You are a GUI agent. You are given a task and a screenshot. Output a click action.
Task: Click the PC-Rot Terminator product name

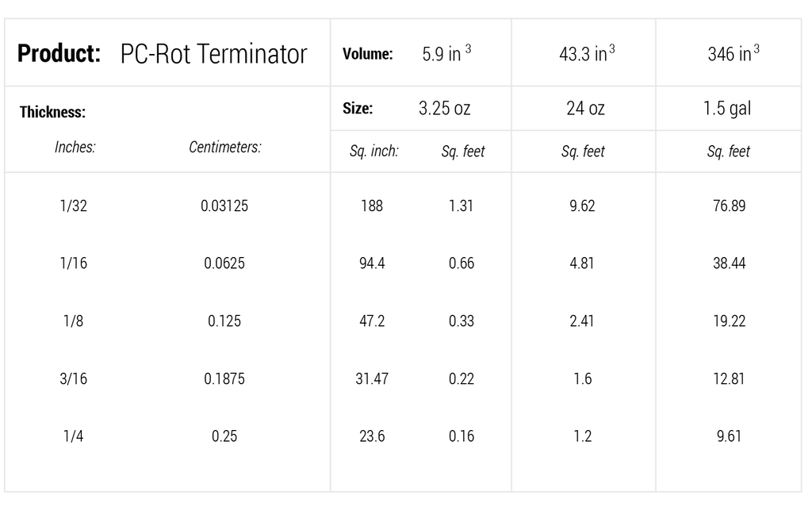tap(213, 54)
